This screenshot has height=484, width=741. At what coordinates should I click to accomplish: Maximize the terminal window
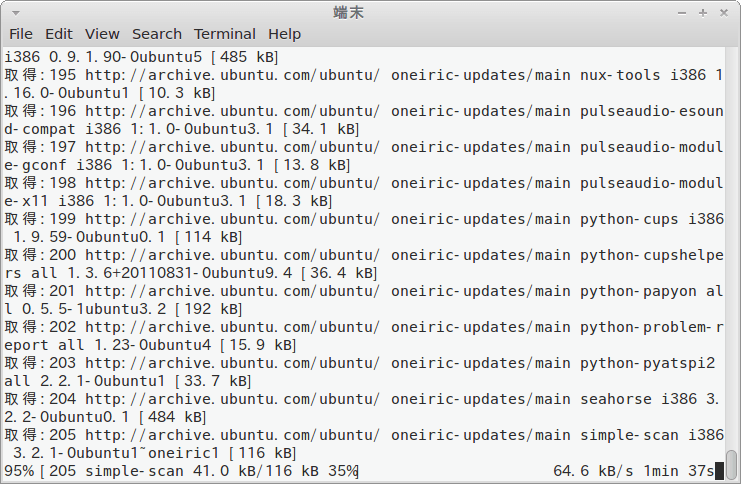(x=703, y=13)
